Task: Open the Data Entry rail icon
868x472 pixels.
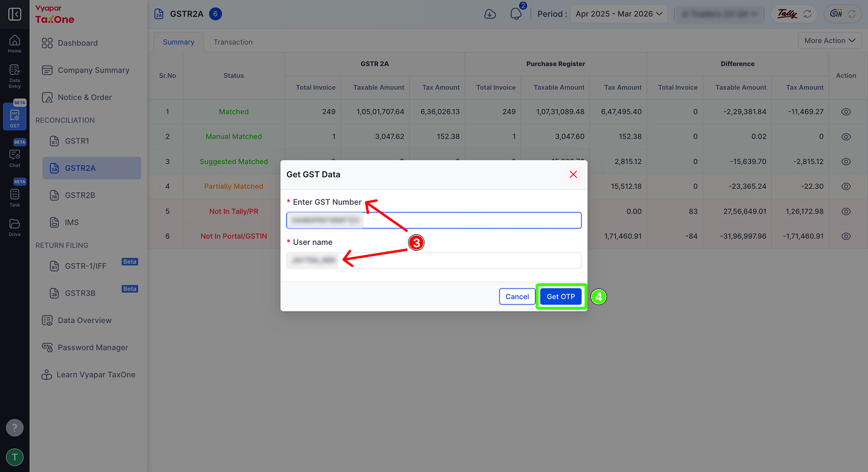Action: click(15, 77)
